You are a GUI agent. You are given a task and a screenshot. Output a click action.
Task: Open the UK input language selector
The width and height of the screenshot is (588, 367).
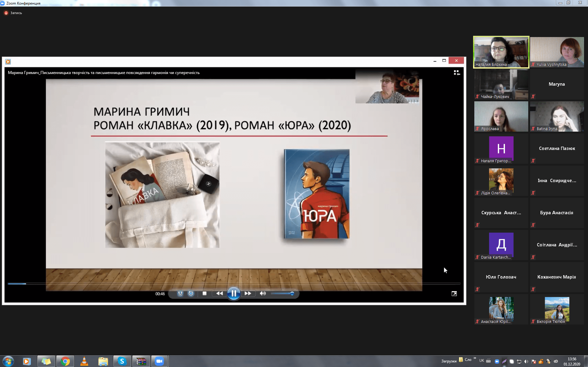(x=481, y=361)
